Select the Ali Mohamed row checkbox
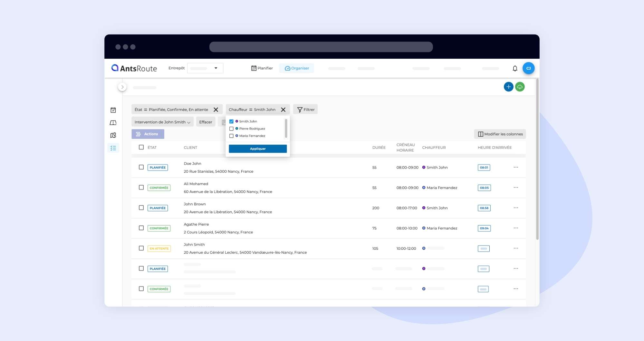644x341 pixels. (x=141, y=188)
